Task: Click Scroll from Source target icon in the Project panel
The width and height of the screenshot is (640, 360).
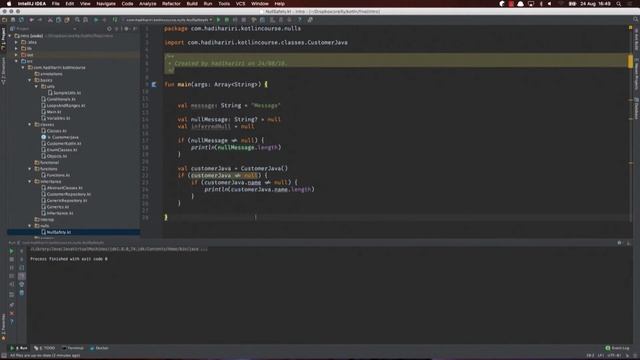Action: [x=109, y=29]
